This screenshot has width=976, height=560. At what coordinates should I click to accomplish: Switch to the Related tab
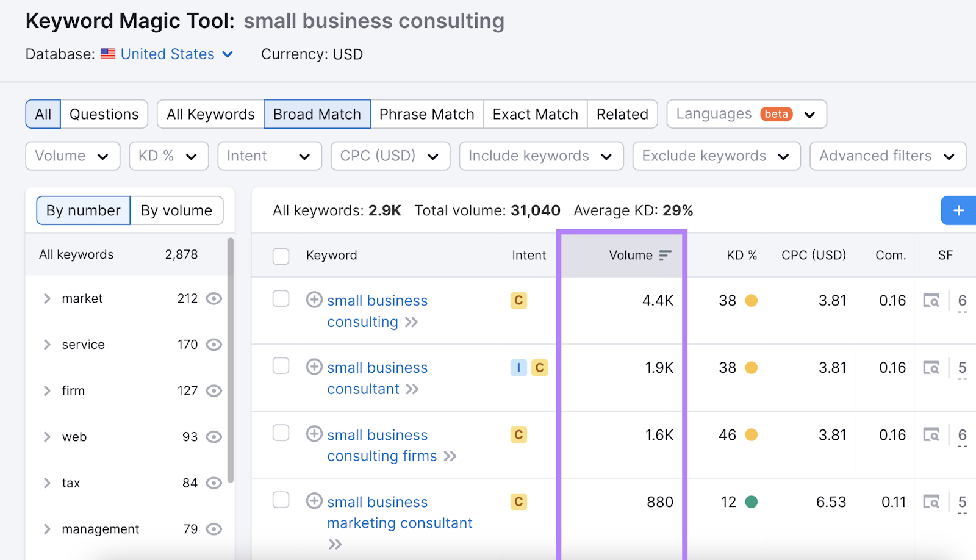(622, 114)
